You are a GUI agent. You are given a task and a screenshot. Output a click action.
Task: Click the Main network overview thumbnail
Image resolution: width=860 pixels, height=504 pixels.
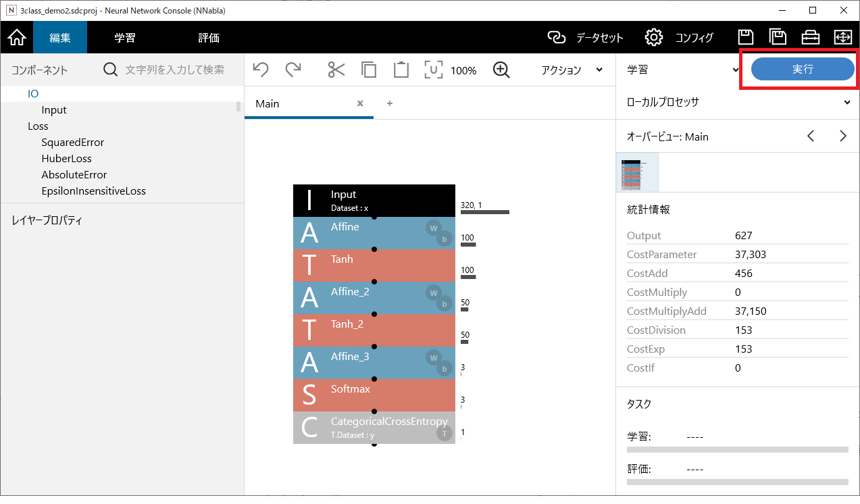(x=638, y=173)
